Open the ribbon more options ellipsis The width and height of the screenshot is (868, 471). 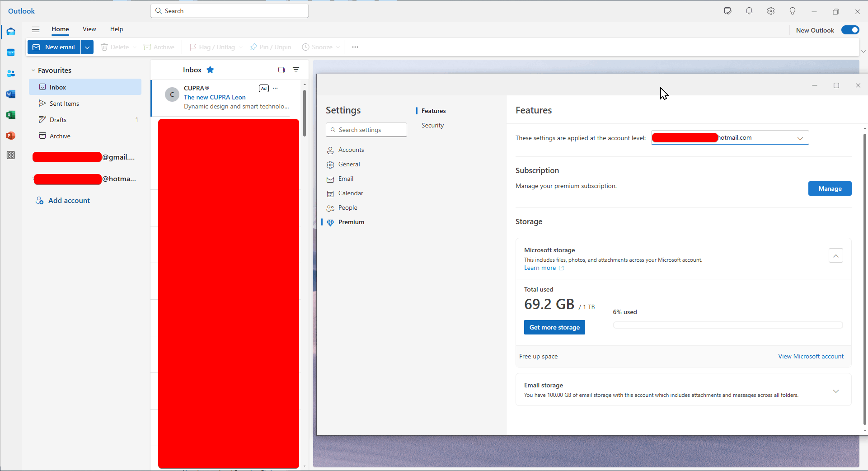tap(355, 47)
